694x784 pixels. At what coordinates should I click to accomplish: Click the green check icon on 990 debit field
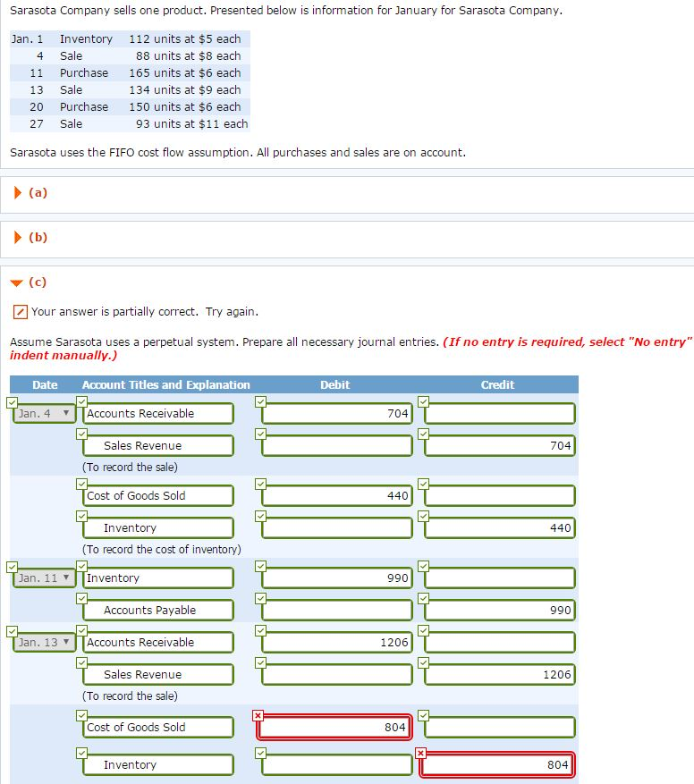[x=260, y=566]
